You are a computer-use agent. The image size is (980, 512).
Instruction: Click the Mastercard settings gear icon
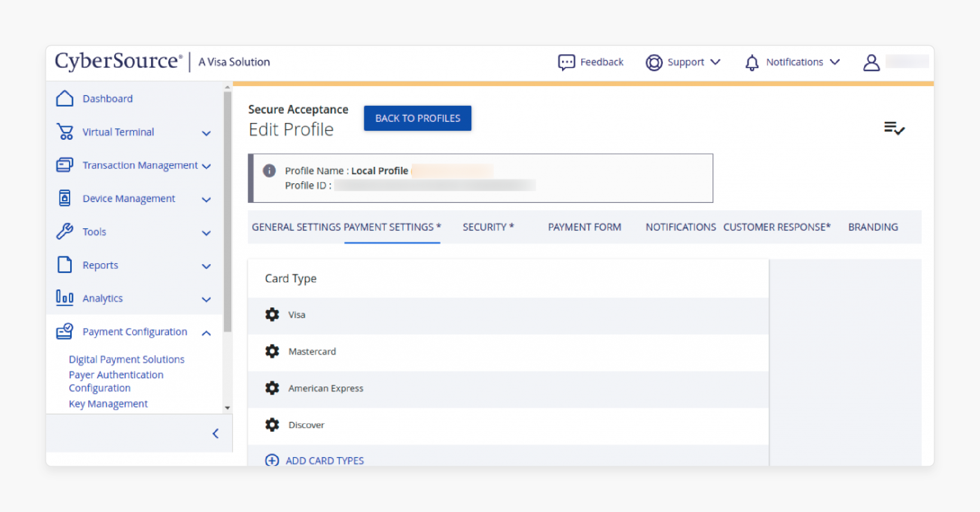pyautogui.click(x=272, y=350)
